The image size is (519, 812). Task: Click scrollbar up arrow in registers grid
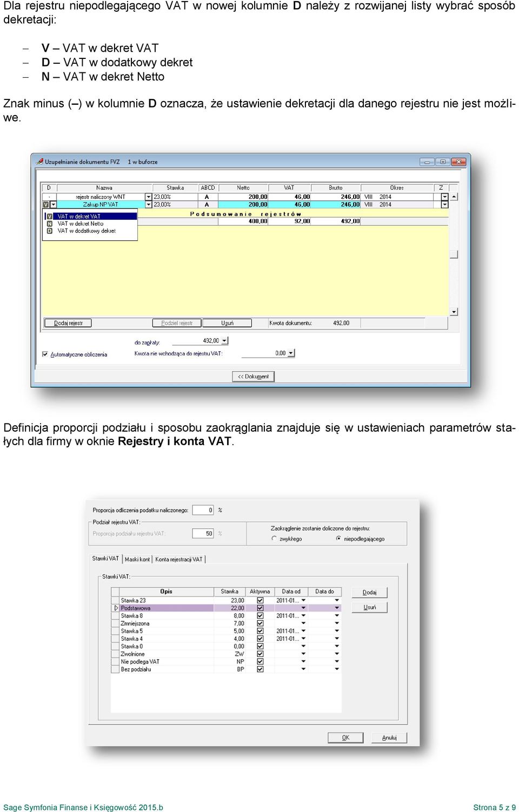[x=454, y=197]
